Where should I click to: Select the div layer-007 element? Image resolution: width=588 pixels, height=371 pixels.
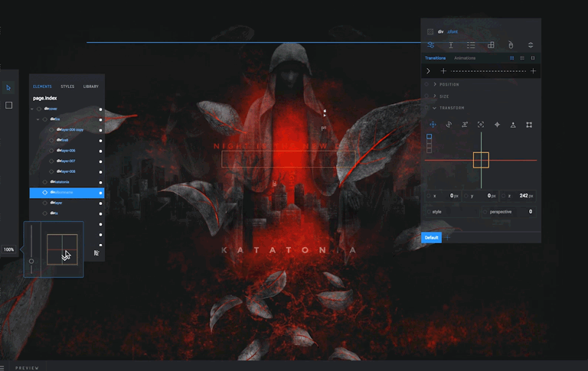67,161
